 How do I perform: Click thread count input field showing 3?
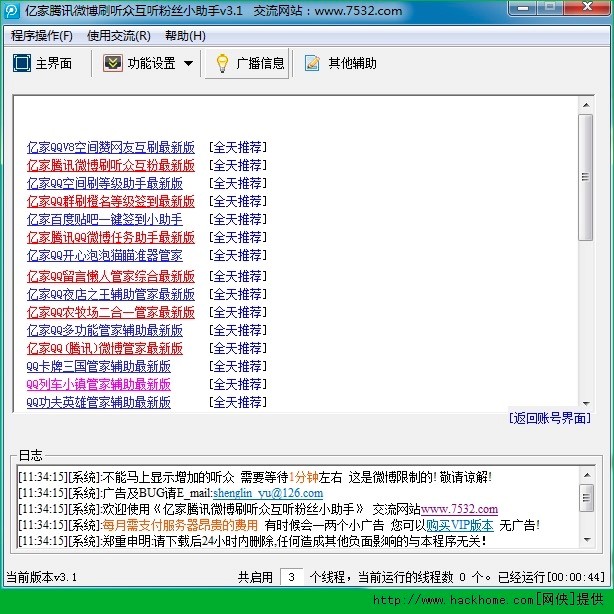(x=291, y=577)
